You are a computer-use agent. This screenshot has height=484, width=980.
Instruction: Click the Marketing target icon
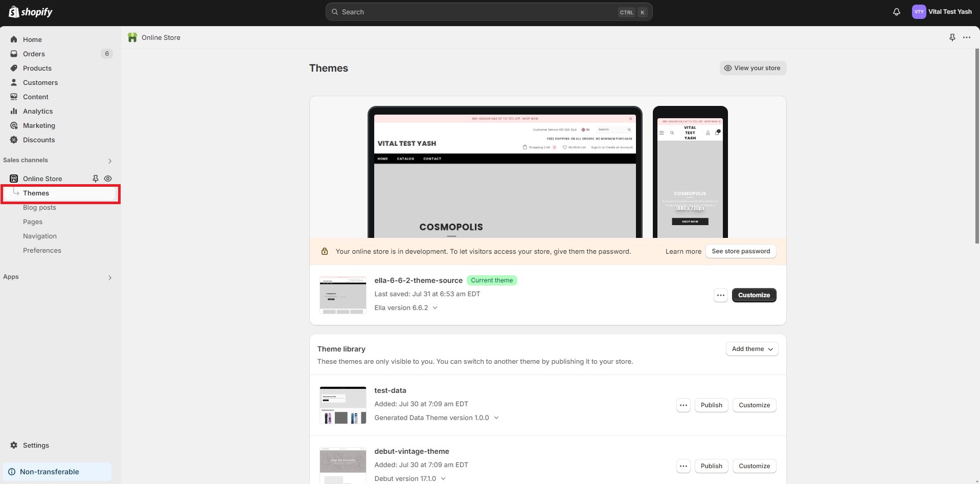(x=14, y=125)
